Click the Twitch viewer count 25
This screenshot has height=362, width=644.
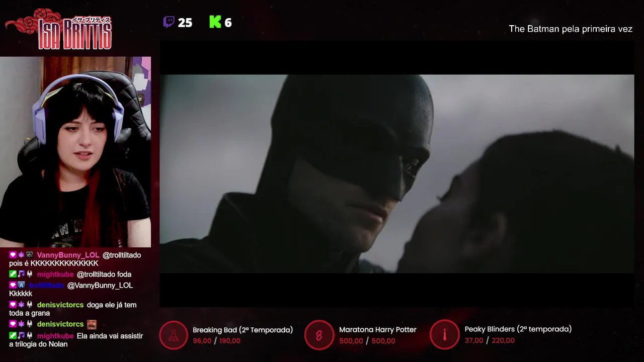click(185, 23)
